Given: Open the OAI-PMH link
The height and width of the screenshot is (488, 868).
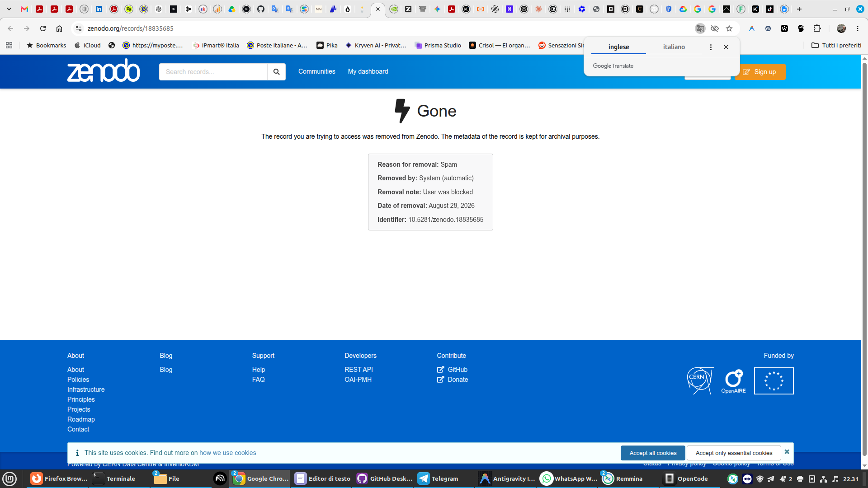Looking at the screenshot, I should coord(358,380).
